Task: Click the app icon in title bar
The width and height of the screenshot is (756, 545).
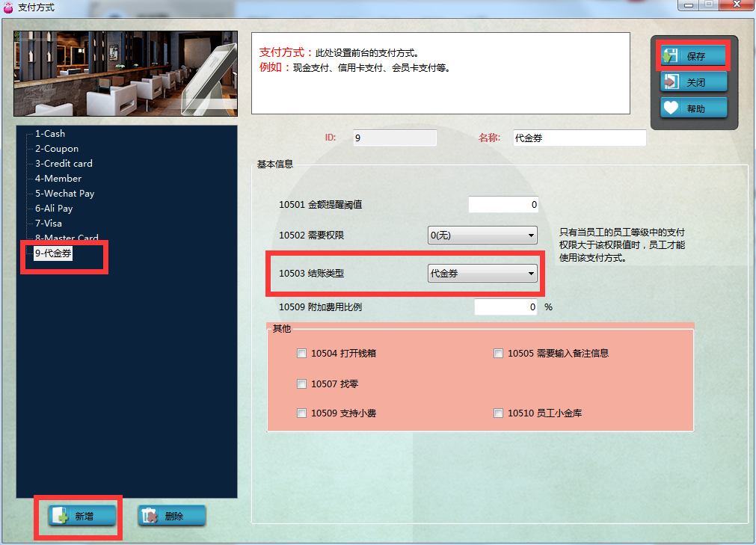Action: 8,7
